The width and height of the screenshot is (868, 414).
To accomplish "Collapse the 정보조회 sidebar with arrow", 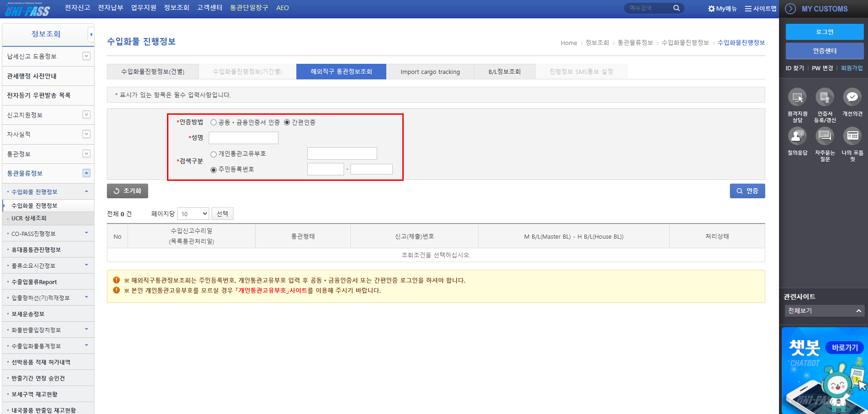I will pos(91,34).
